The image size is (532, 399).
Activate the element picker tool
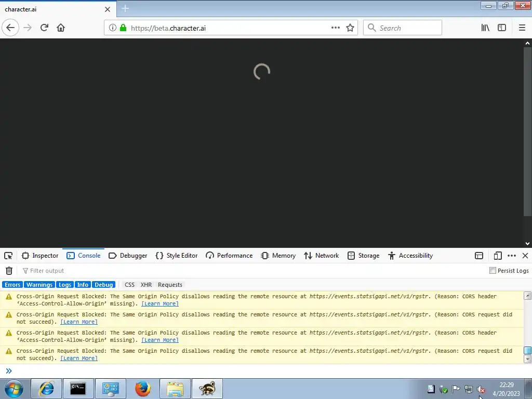tap(8, 256)
